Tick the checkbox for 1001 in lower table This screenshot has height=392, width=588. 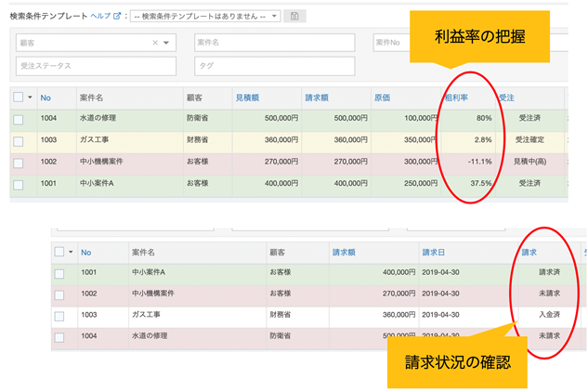pos(59,273)
